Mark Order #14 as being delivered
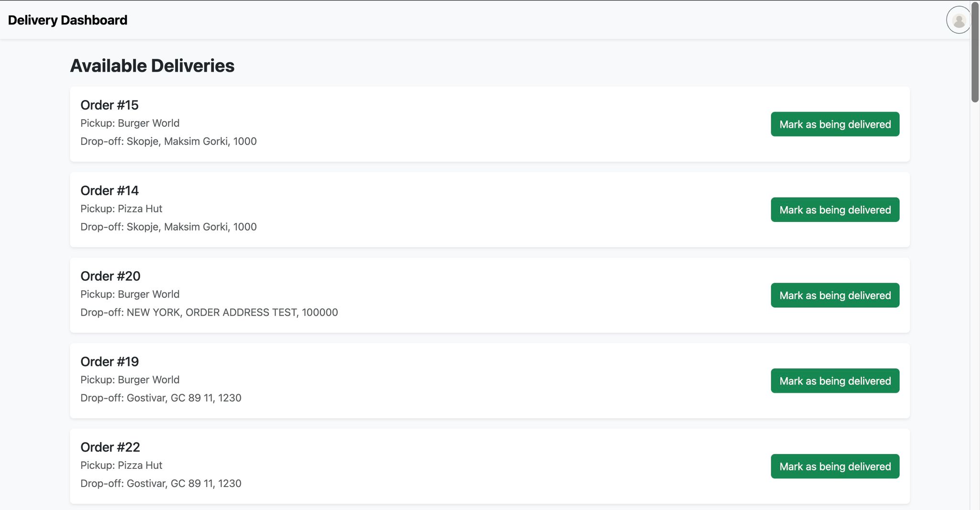Image resolution: width=980 pixels, height=510 pixels. pos(835,210)
